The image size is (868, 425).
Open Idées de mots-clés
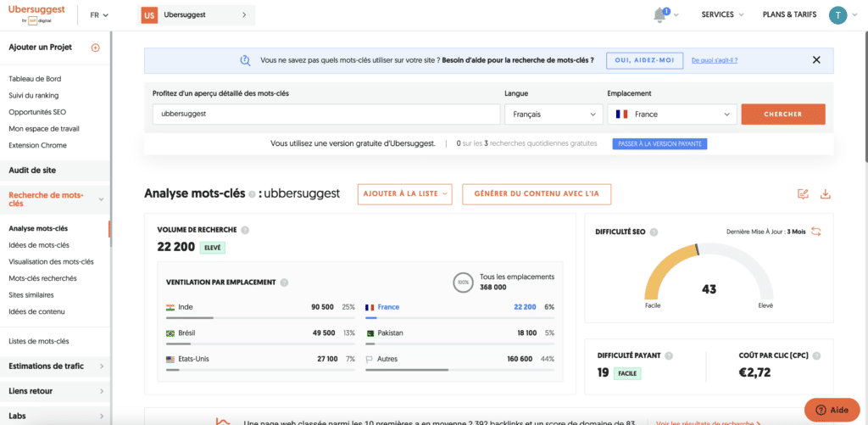39,245
